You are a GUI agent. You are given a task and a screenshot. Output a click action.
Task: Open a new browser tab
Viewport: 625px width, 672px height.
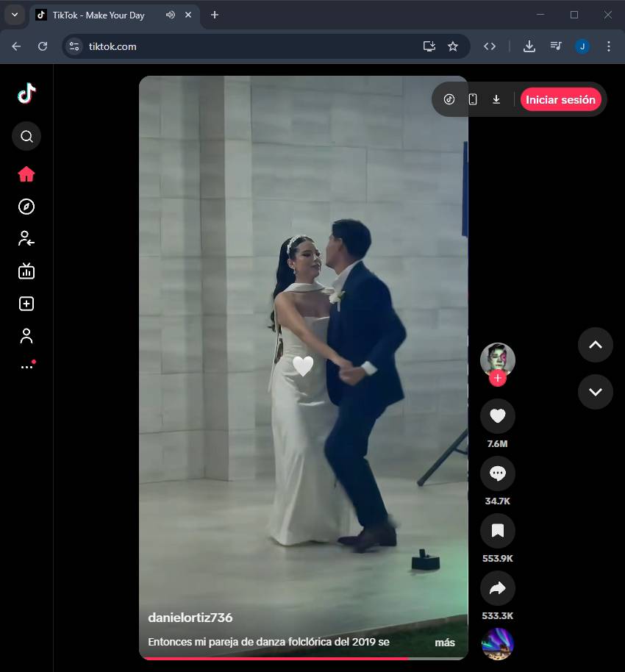[x=215, y=15]
